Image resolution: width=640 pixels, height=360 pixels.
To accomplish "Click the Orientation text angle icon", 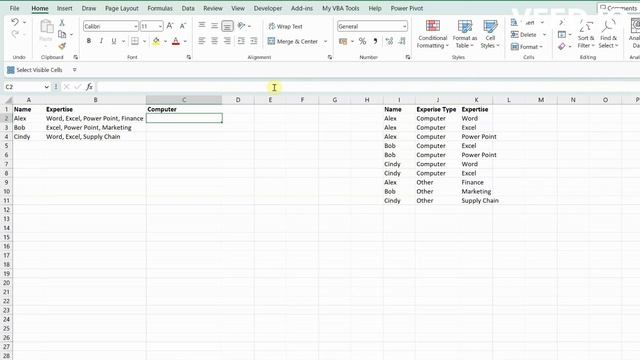I will pyautogui.click(x=242, y=26).
